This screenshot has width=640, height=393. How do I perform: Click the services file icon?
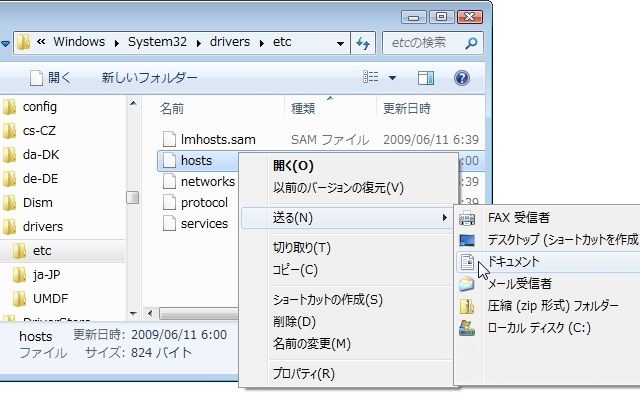click(x=169, y=224)
